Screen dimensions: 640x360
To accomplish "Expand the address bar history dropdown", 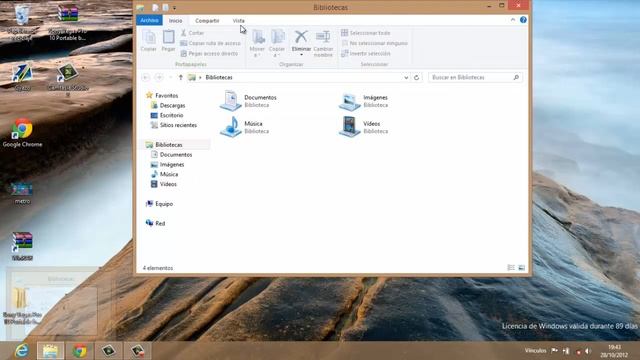I will click(406, 78).
